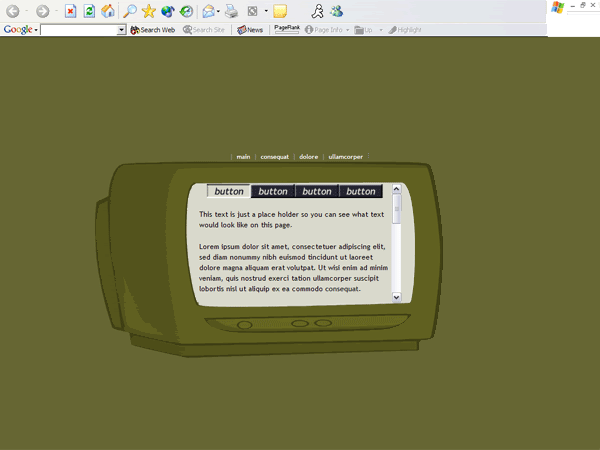Refresh the page with the green Refresh icon
600x450 pixels.
click(x=89, y=11)
